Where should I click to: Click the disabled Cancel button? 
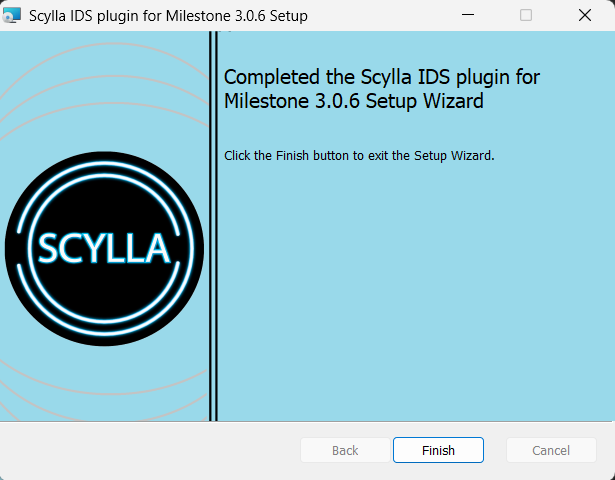(551, 450)
